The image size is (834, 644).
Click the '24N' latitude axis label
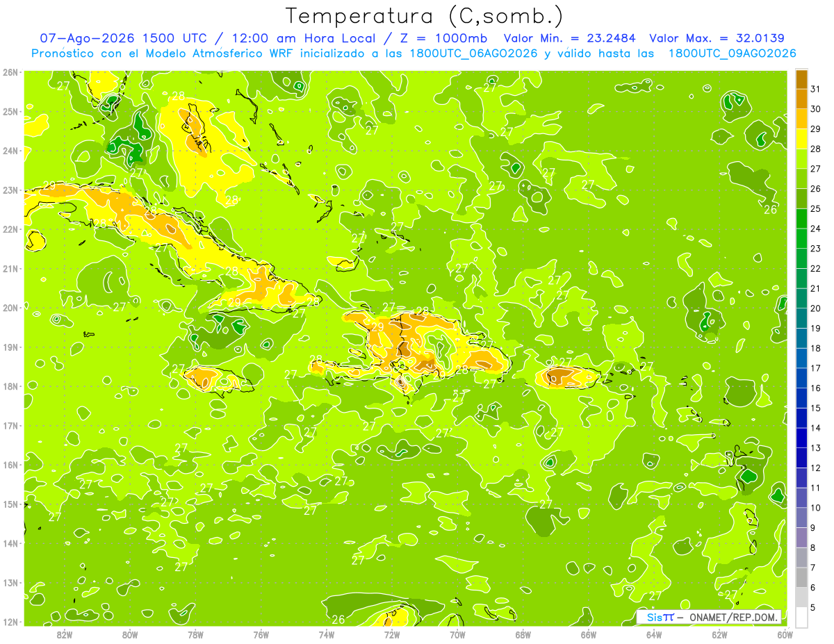[x=10, y=151]
